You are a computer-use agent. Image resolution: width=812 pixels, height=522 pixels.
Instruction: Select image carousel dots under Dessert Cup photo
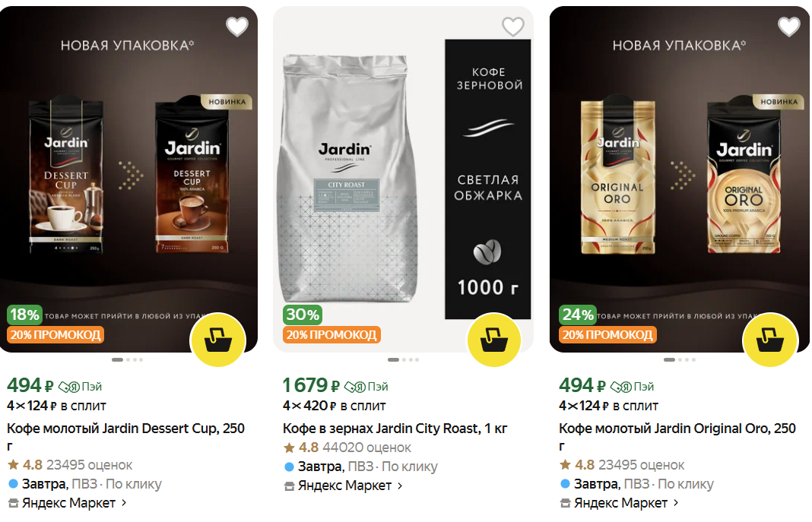click(128, 359)
